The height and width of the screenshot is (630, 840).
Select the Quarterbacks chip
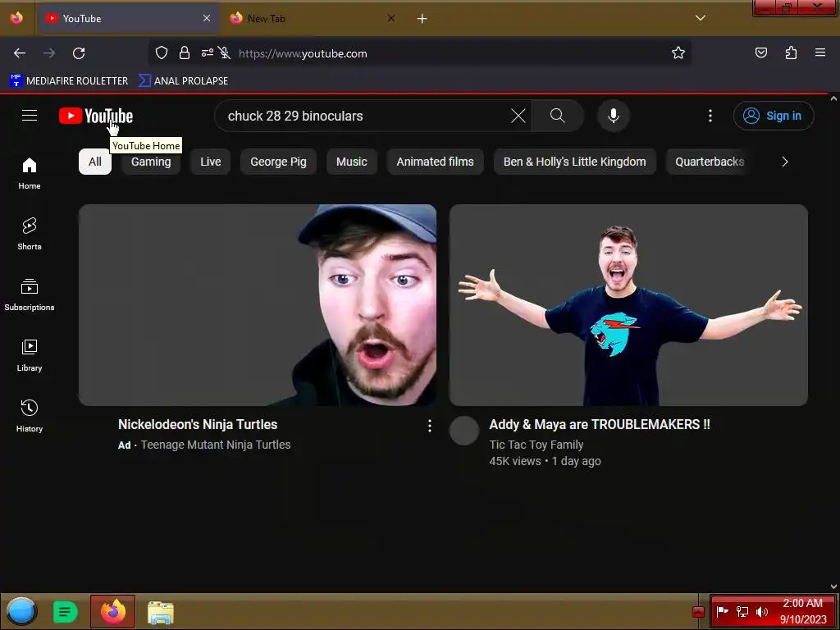[x=710, y=162]
